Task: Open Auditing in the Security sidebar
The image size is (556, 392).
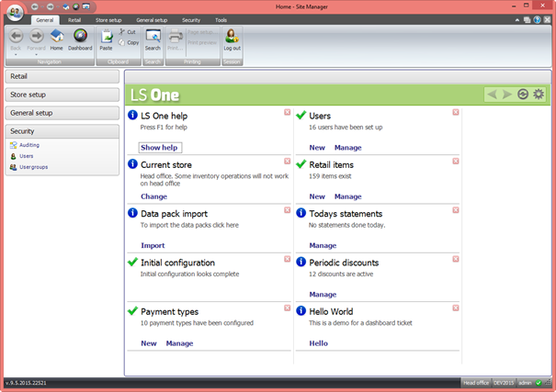Action: [25, 145]
